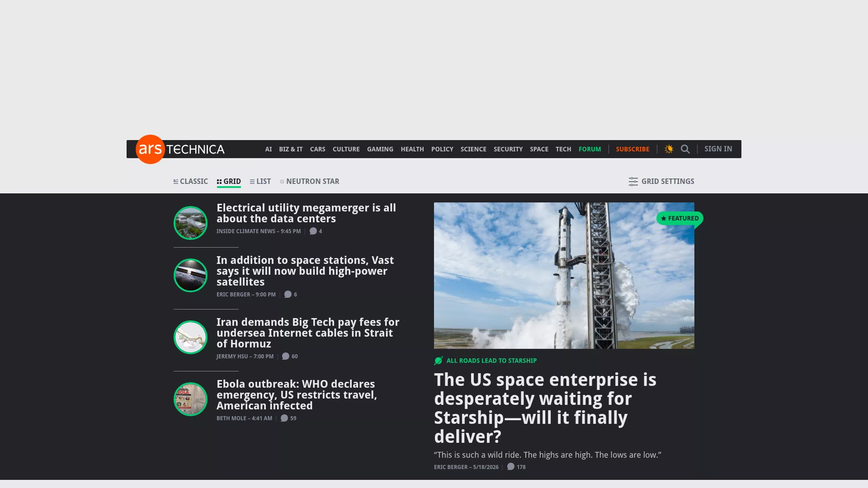Open the Starship featured article headline

(x=545, y=408)
